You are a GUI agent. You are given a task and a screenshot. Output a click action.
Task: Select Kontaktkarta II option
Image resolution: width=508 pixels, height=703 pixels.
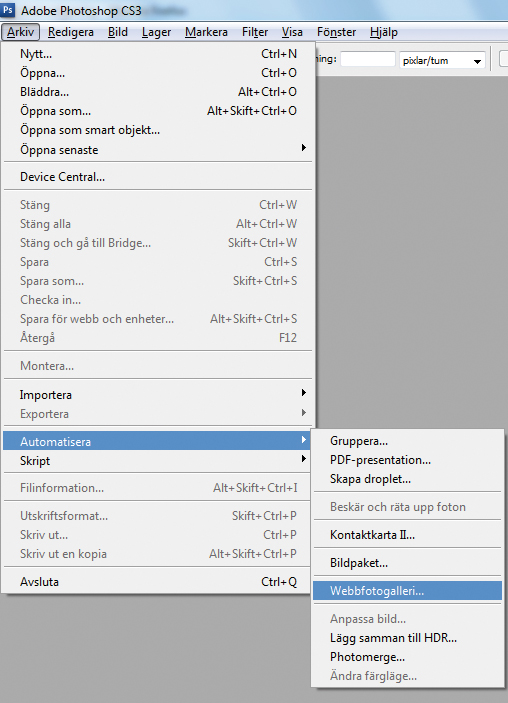(408, 535)
